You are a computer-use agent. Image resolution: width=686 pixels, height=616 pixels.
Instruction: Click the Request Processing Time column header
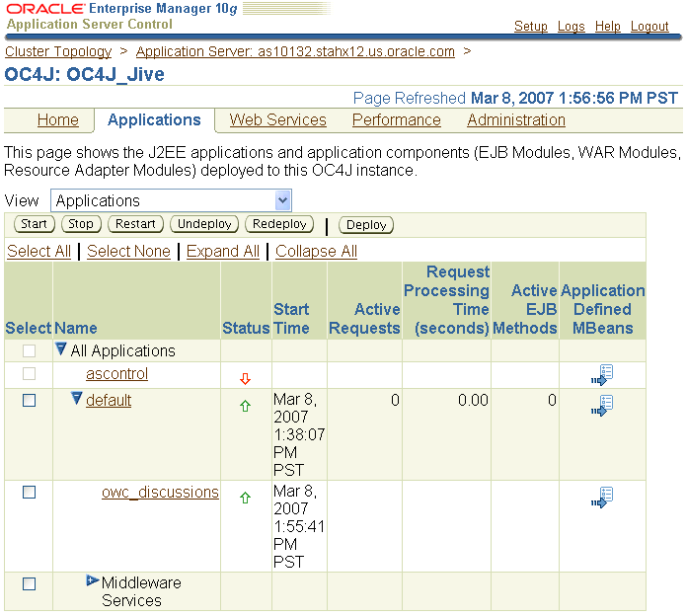[x=446, y=300]
